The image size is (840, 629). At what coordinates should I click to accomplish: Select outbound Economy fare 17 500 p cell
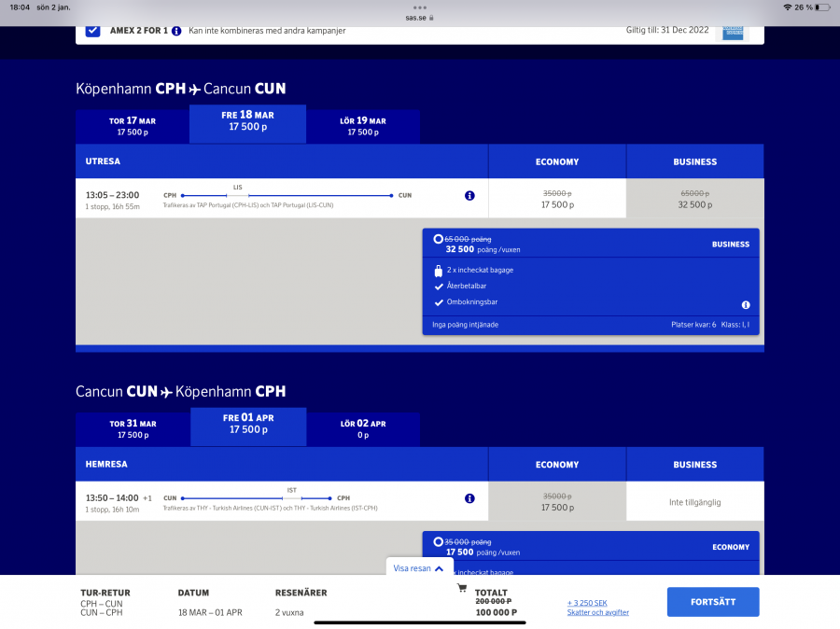[x=557, y=198]
